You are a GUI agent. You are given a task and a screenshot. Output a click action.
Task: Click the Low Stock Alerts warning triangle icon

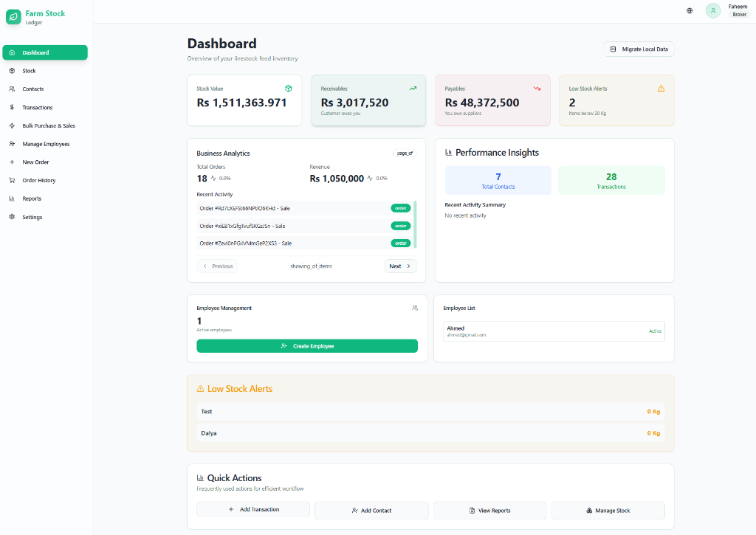pos(661,89)
